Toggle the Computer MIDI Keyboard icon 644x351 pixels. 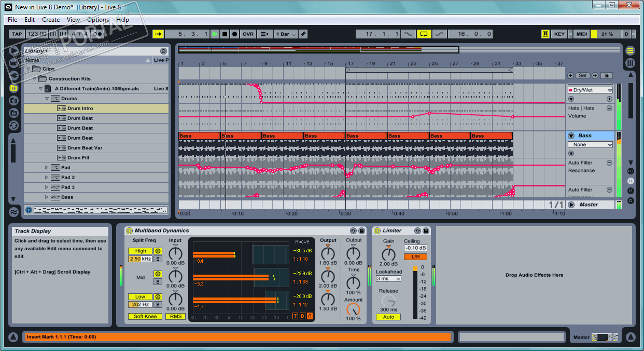pos(545,34)
